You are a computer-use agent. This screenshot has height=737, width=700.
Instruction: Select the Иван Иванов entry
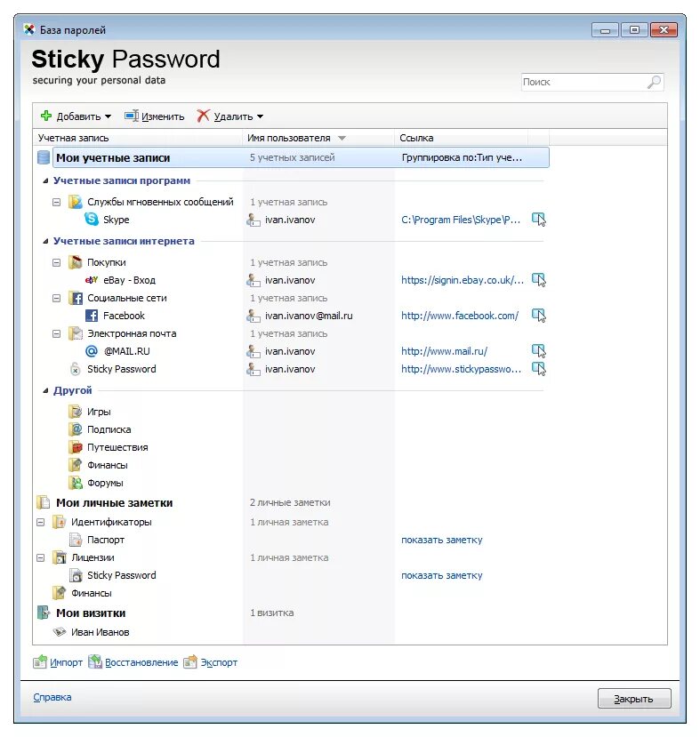(101, 632)
